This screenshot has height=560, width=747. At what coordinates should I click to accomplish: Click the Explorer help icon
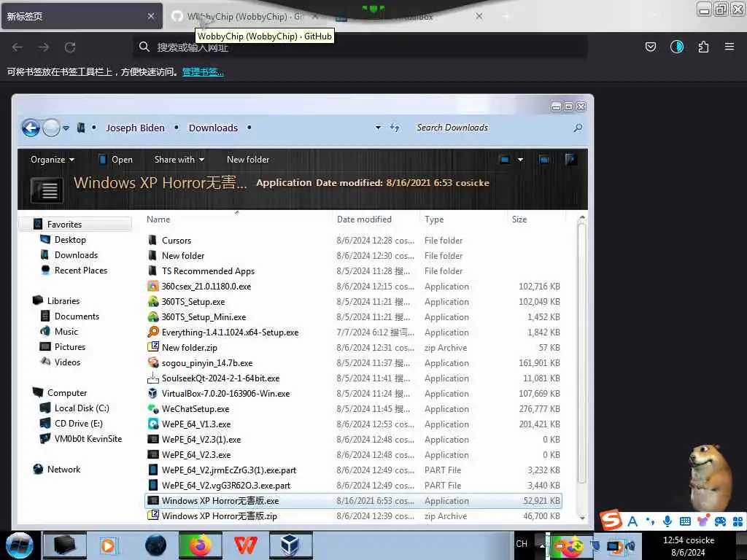(570, 160)
